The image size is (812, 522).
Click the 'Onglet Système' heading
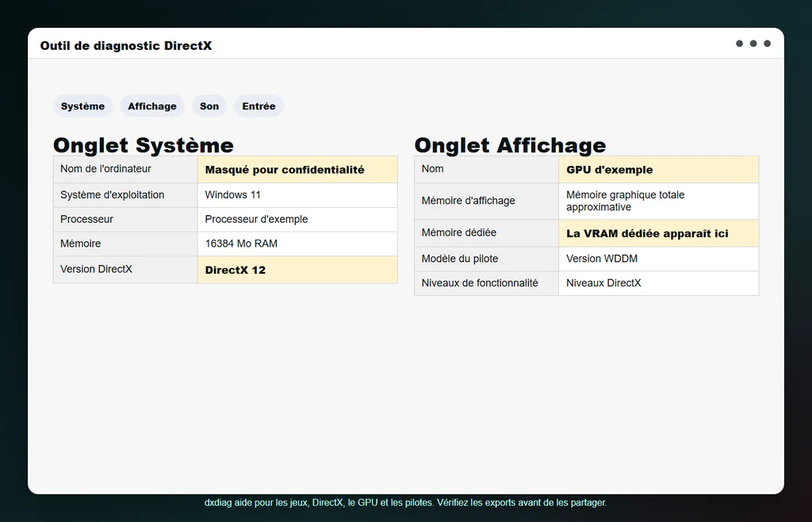pyautogui.click(x=144, y=145)
